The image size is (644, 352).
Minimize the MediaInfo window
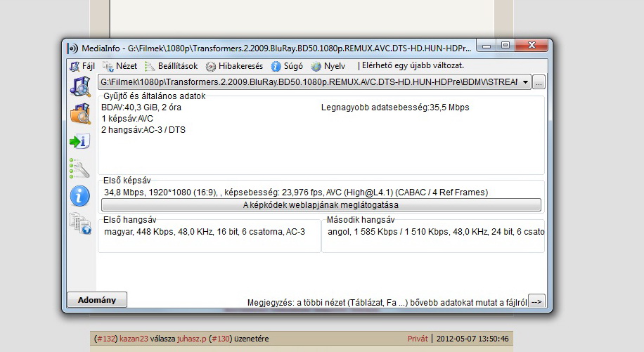pos(487,46)
